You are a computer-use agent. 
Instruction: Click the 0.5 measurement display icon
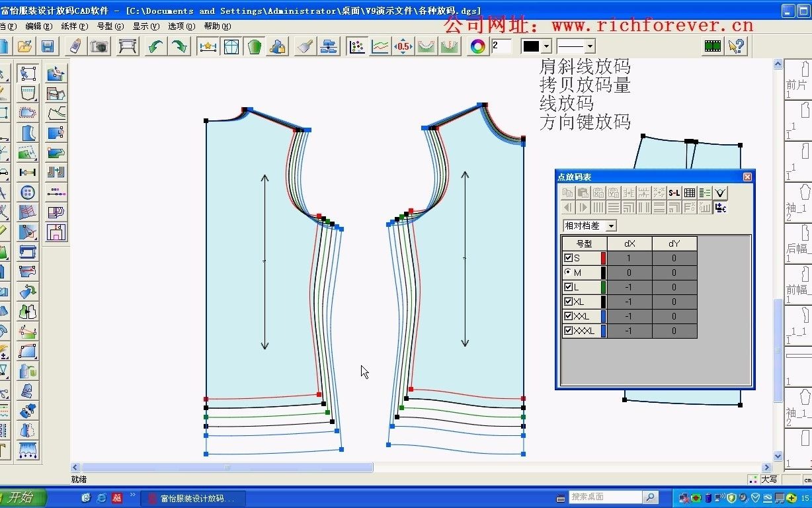coord(403,46)
